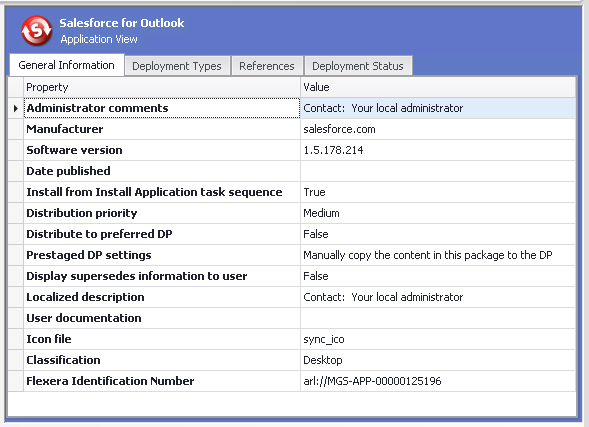This screenshot has height=427, width=589.
Task: Click the Localized description contact value
Action: pos(438,297)
